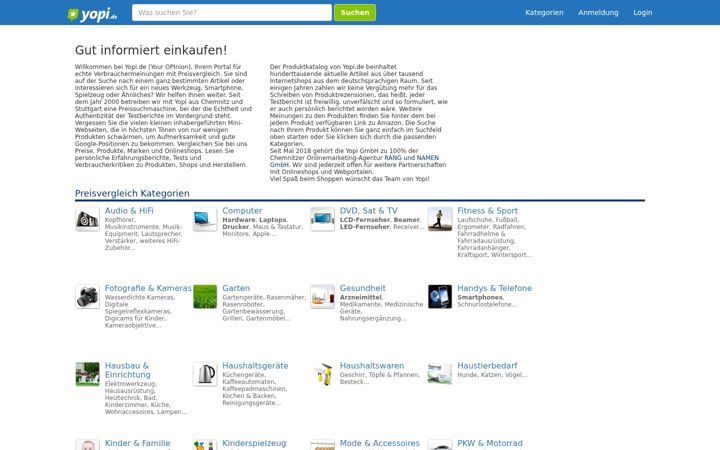Open the PKW & Motorrad category link
The image size is (720, 450).
tap(490, 444)
